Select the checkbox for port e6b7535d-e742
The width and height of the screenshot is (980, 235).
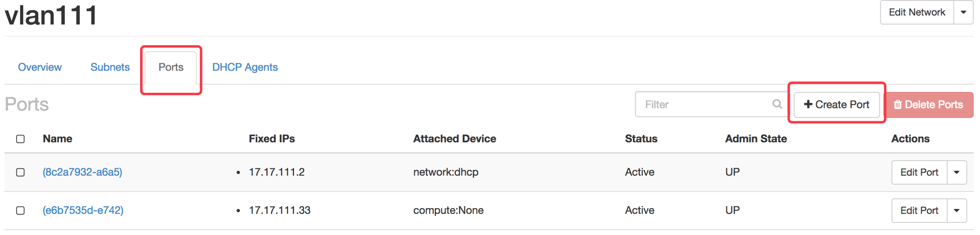click(20, 211)
